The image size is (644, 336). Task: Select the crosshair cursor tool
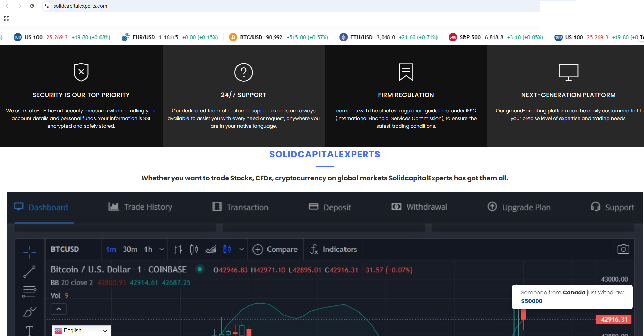tap(30, 252)
